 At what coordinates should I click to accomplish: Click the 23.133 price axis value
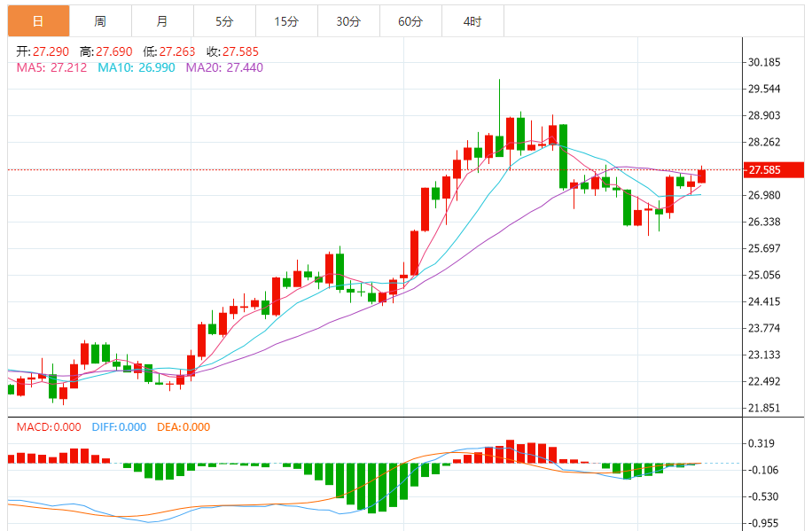764,355
